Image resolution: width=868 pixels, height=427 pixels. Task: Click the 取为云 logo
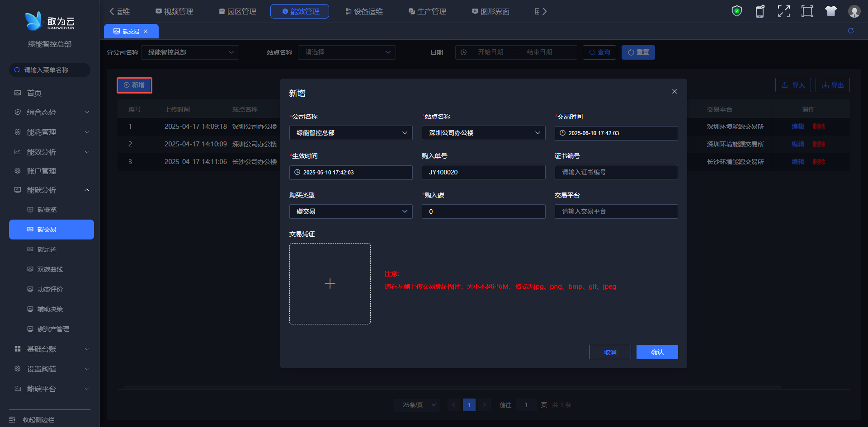50,21
